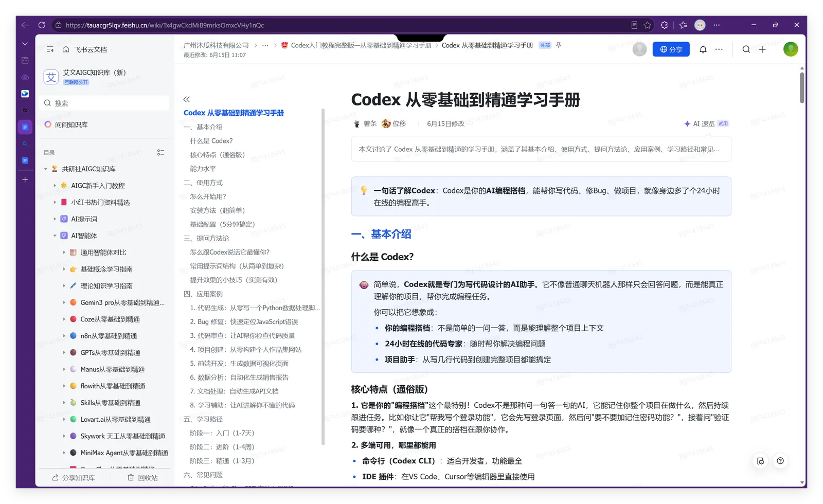Click the site info lock icon
This screenshot has height=504, width=823.
point(59,25)
